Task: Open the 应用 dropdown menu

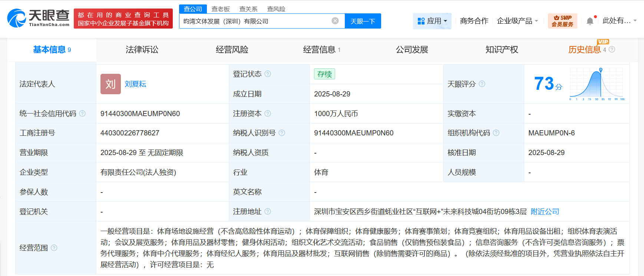Action: 432,21
